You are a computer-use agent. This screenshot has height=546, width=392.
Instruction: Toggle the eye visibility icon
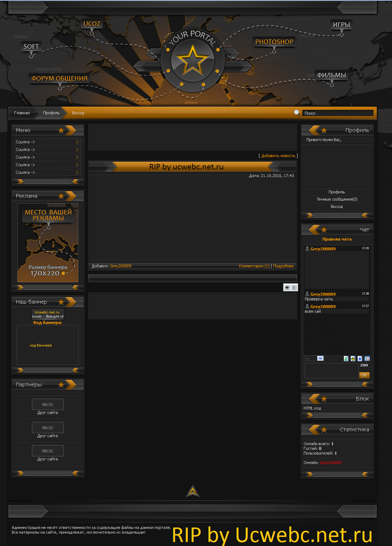coord(287,287)
